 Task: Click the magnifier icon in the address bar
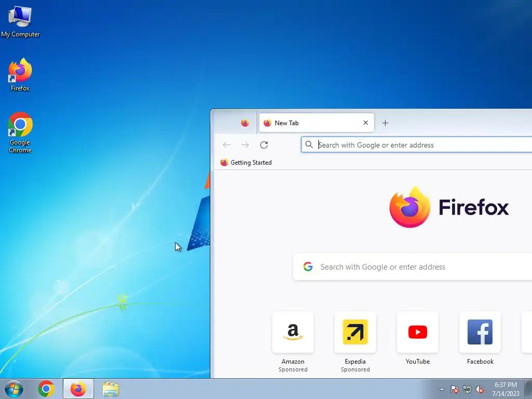click(309, 145)
